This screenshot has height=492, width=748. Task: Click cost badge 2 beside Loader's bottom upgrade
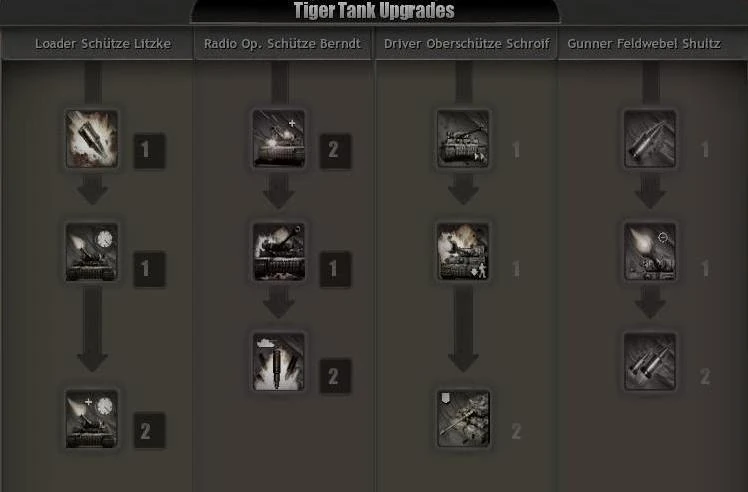pyautogui.click(x=149, y=431)
